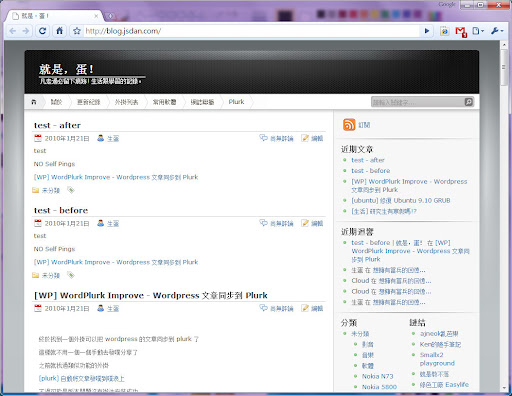Open the third navigation menu item
Image resolution: width=512 pixels, height=396 pixels.
pos(88,102)
